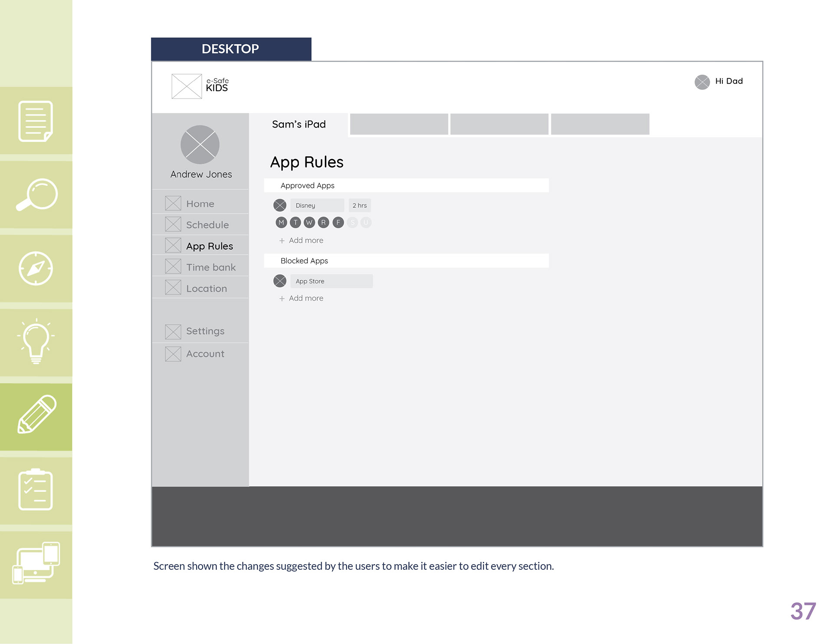Image resolution: width=833 pixels, height=644 pixels.
Task: Click the compass icon in sidebar
Action: 36,269
